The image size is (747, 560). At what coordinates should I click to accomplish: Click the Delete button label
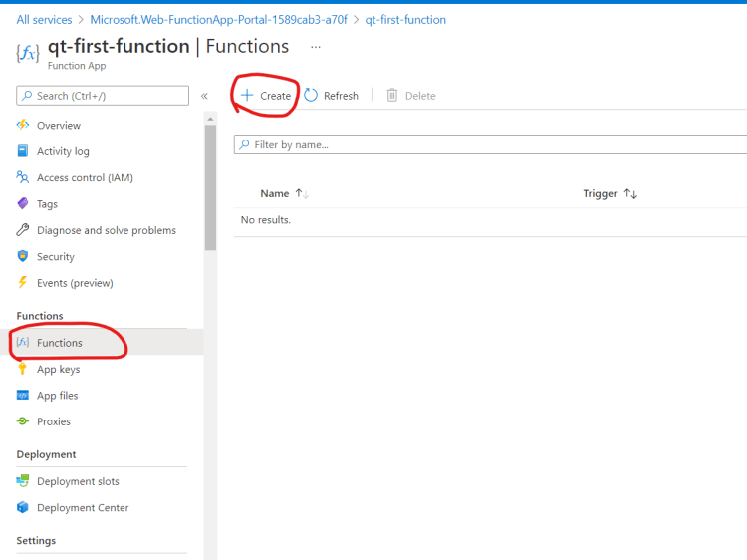click(420, 96)
